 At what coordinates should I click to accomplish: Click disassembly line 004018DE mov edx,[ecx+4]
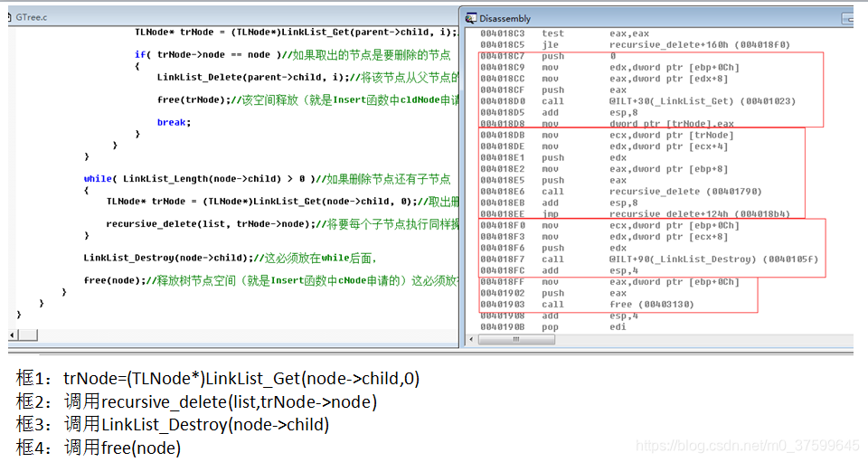[604, 146]
